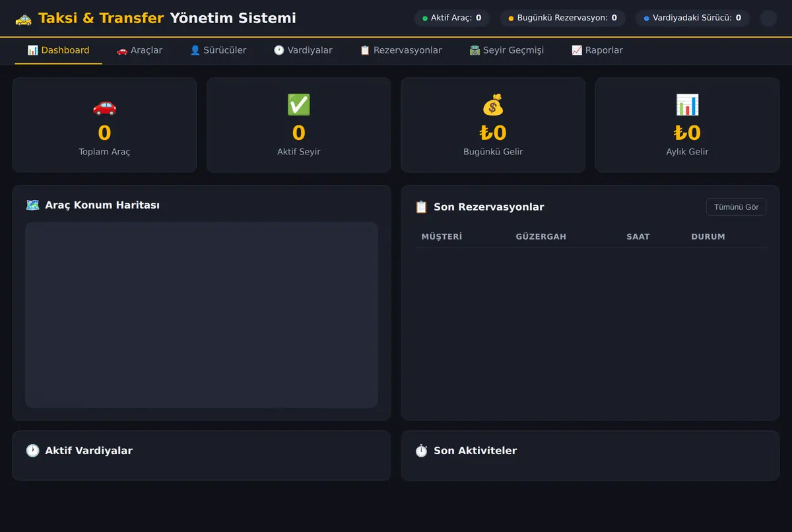This screenshot has width=792, height=532.
Task: Switch to the Raporlar tab
Action: [x=597, y=50]
